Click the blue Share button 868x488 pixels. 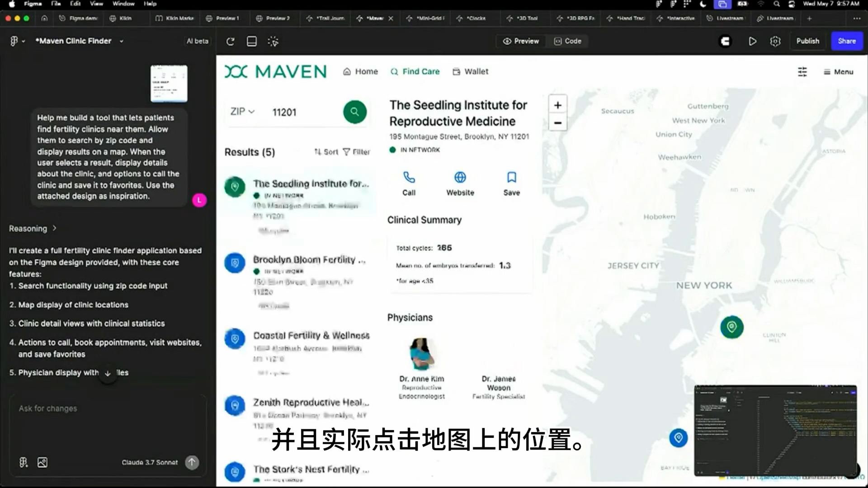pyautogui.click(x=847, y=41)
